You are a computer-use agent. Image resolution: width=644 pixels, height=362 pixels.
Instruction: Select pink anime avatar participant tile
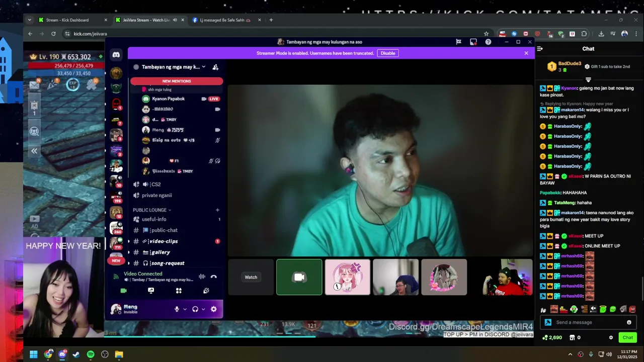click(x=348, y=277)
